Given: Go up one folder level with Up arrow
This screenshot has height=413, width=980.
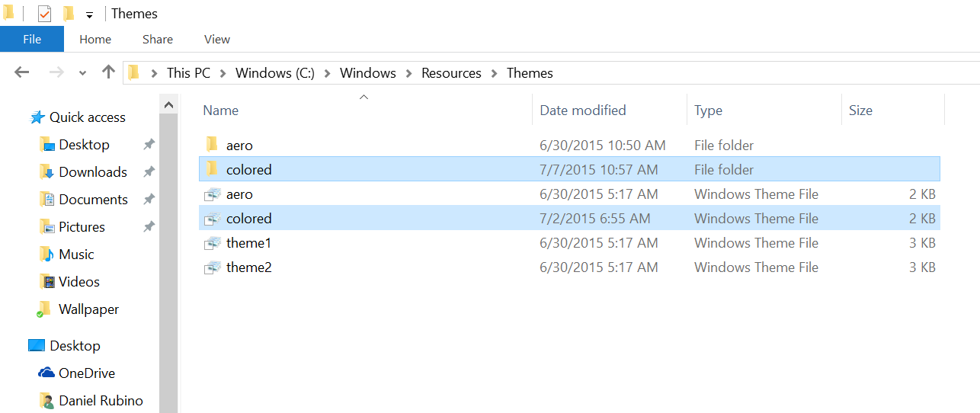Looking at the screenshot, I should (x=108, y=72).
